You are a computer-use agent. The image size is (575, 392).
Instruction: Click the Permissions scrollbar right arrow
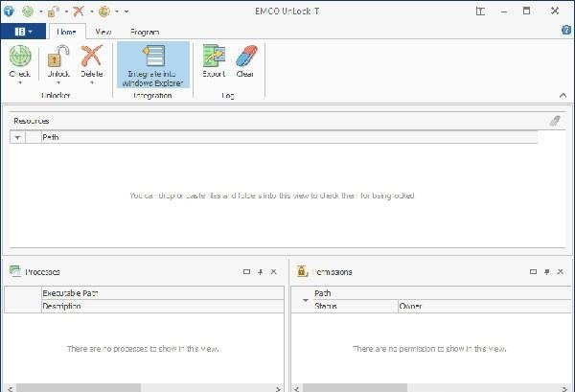[564, 388]
